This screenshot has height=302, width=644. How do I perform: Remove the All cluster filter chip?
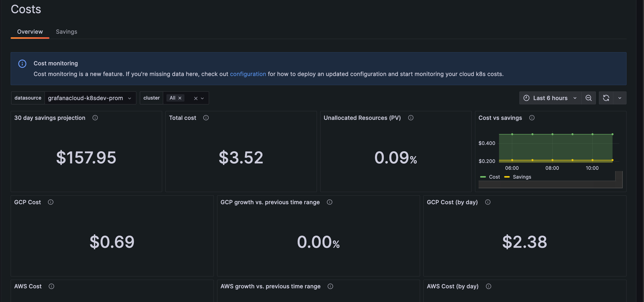(x=180, y=98)
